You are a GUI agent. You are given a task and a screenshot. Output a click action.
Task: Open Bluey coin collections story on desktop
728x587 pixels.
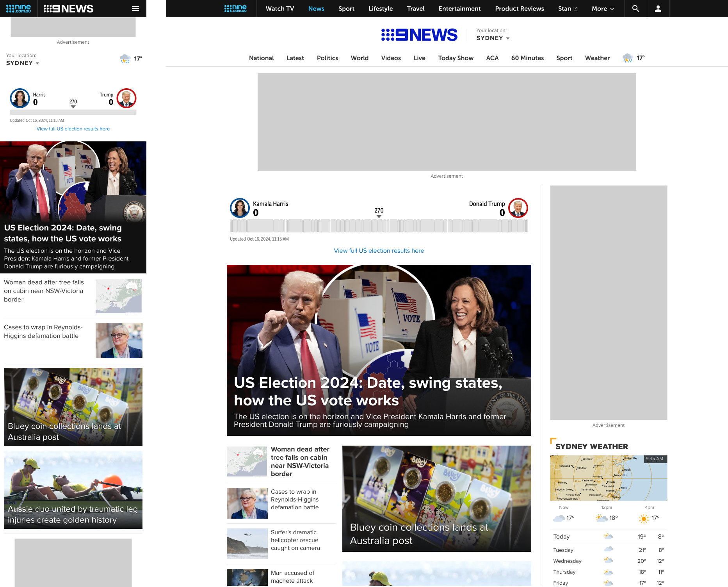click(419, 534)
